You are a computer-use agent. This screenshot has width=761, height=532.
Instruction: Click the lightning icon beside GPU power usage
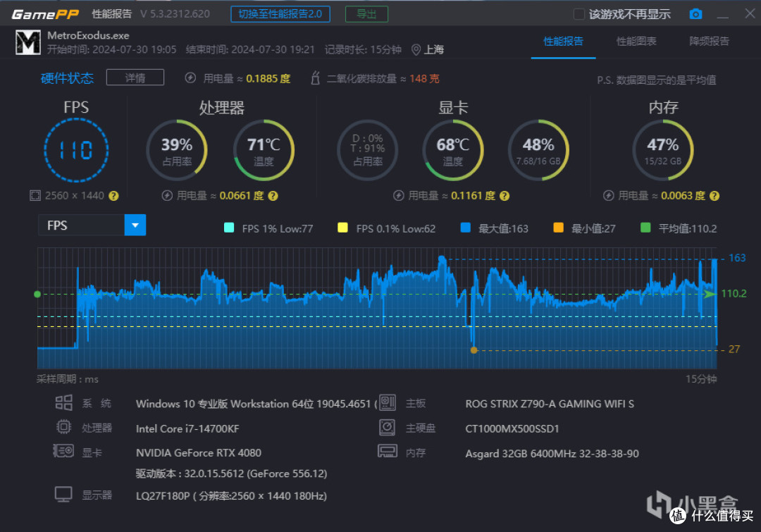[398, 196]
